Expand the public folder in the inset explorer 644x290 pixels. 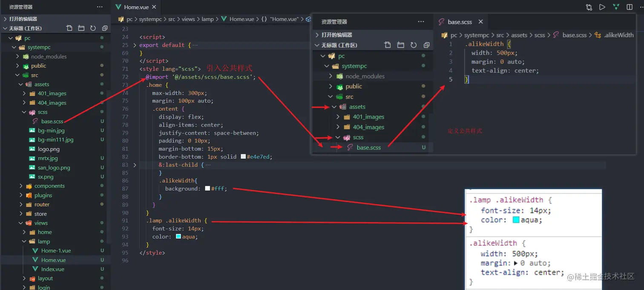tap(331, 86)
